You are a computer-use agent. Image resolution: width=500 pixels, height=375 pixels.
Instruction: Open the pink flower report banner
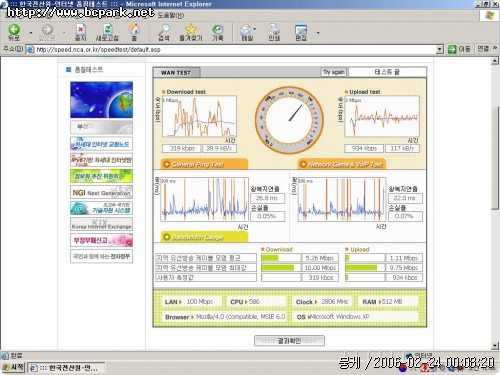101,240
